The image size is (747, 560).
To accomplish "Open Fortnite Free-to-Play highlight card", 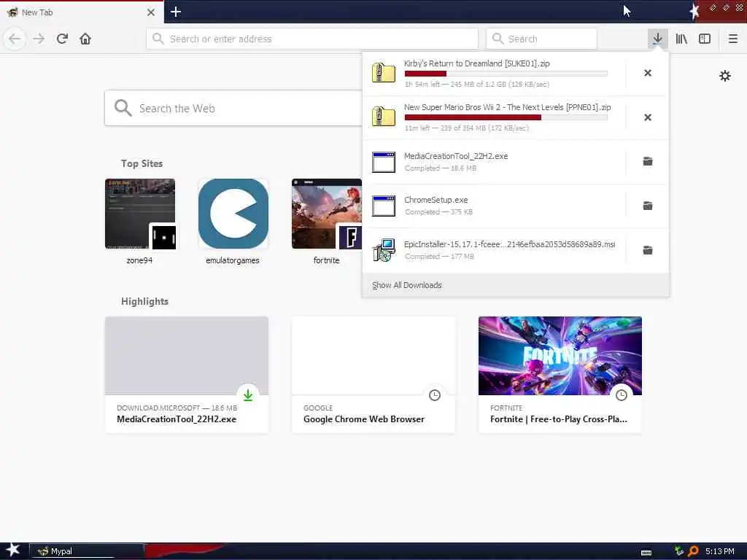I will coord(560,375).
